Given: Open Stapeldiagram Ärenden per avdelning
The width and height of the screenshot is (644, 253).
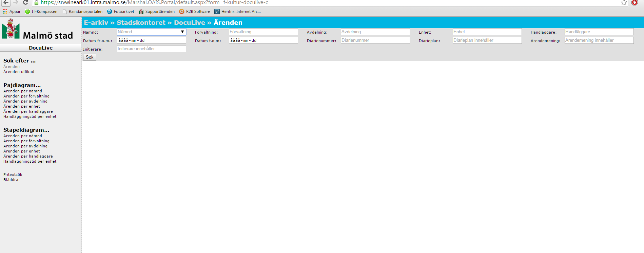Looking at the screenshot, I should click(x=25, y=146).
